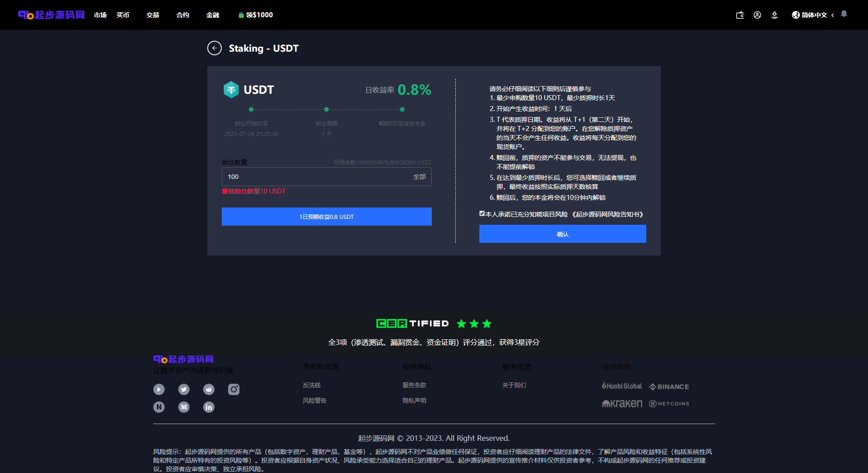Click the 解锁0日后发放本金 step marker dot

click(x=402, y=109)
